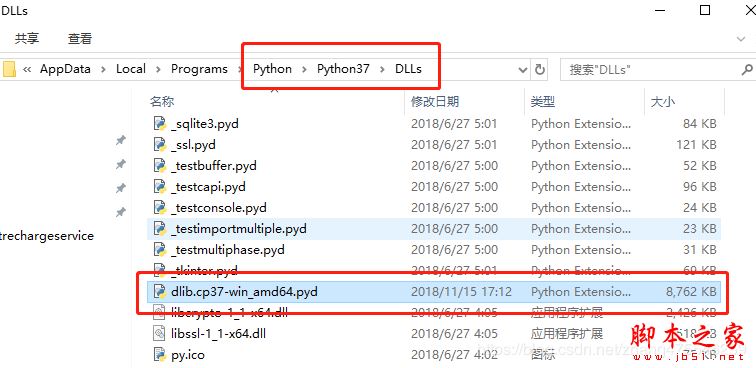Select the libssl-1_1-x64.dll file icon
This screenshot has height=368, width=756.
[x=159, y=333]
